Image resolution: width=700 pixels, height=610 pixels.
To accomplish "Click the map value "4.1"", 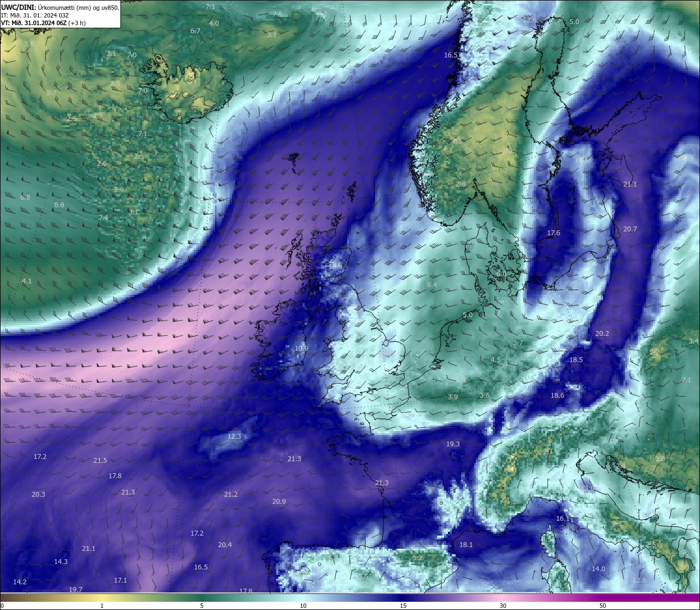I will click(27, 281).
